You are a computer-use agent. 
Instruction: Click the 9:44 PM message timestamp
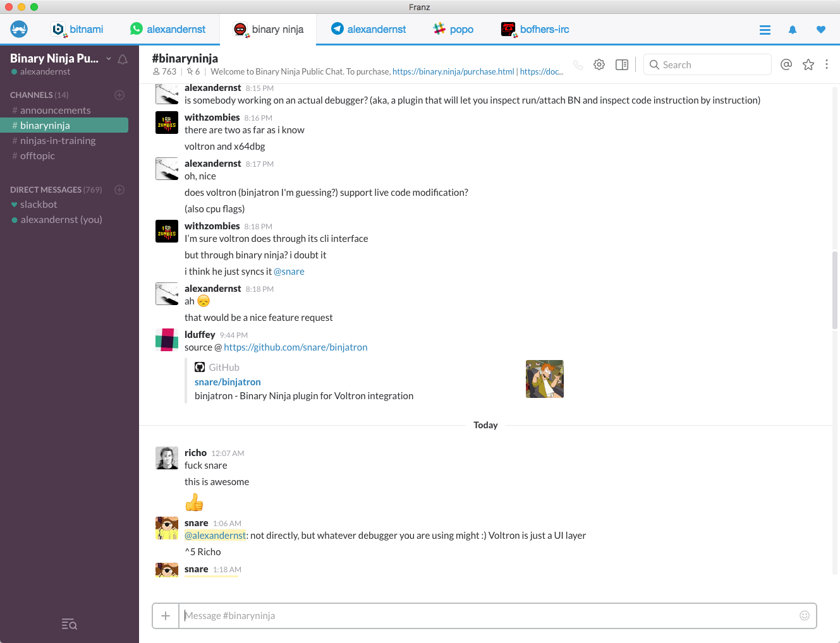click(x=234, y=335)
